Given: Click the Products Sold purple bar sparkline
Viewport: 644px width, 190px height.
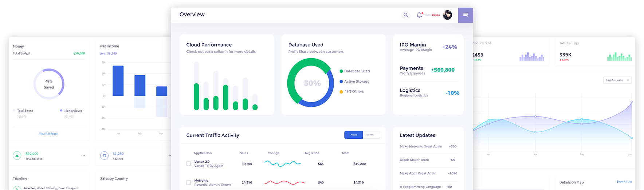Looking at the screenshot, I should point(531,57).
